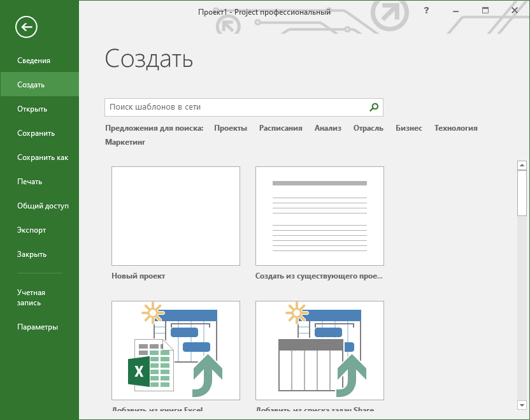Minimize the Project window
Screen dimensions: 530x420
(x=456, y=11)
